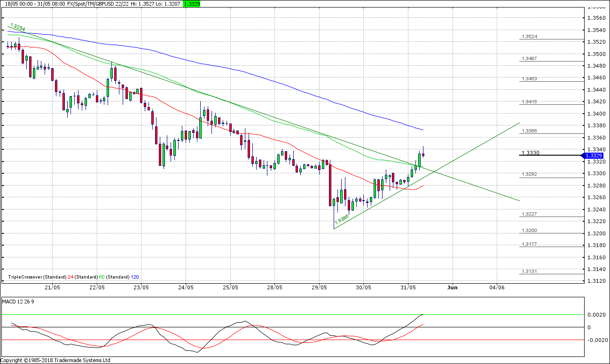Click the red 24 moving average legend value

click(70, 277)
